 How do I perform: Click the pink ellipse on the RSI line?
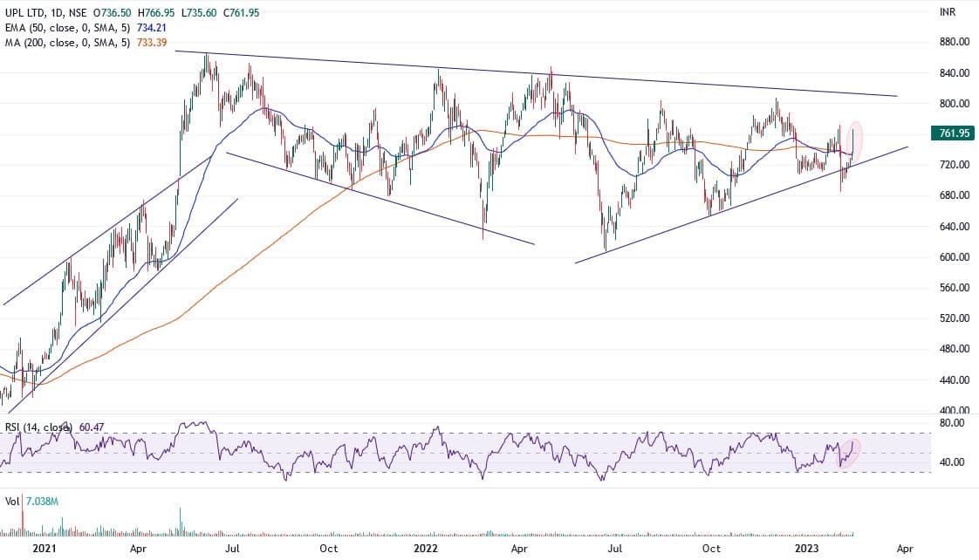click(x=849, y=452)
